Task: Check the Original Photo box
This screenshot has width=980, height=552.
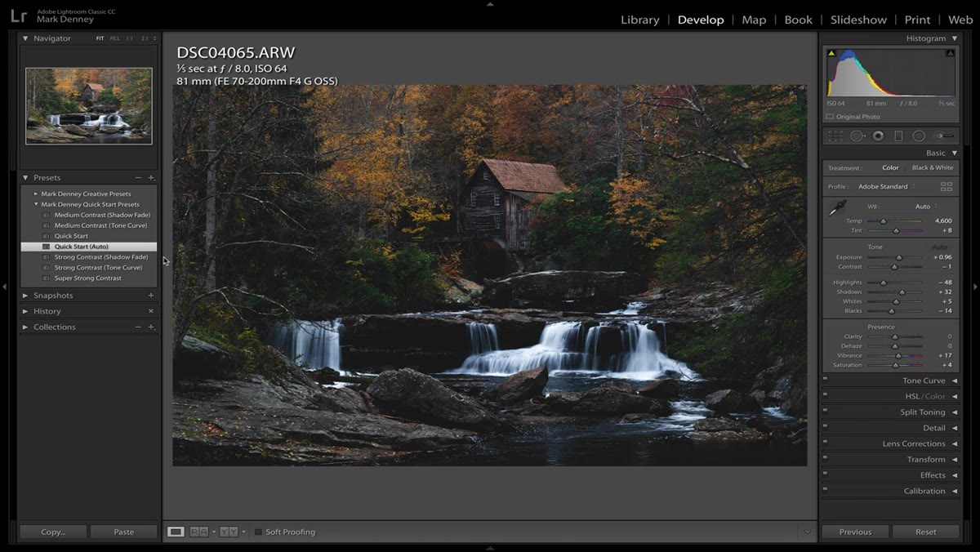Action: (831, 117)
